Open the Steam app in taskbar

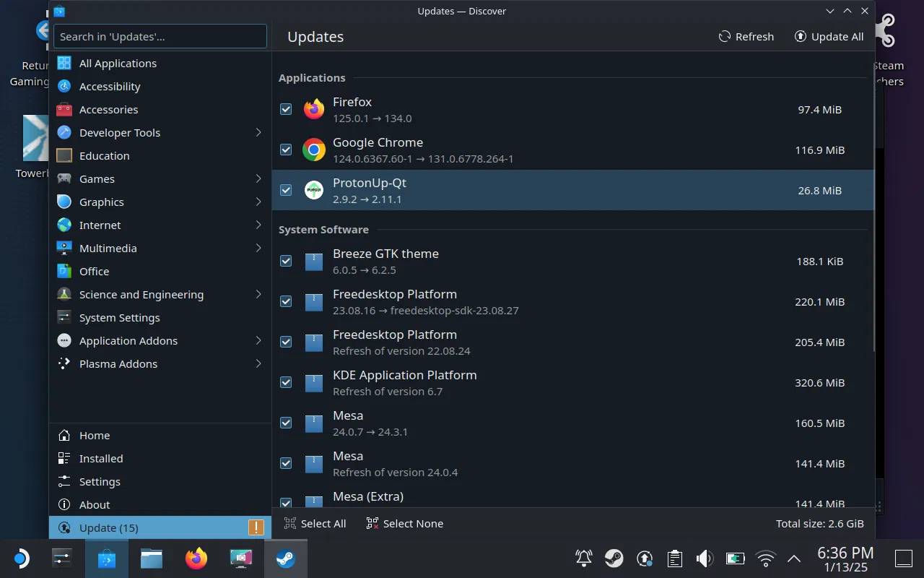click(x=285, y=558)
